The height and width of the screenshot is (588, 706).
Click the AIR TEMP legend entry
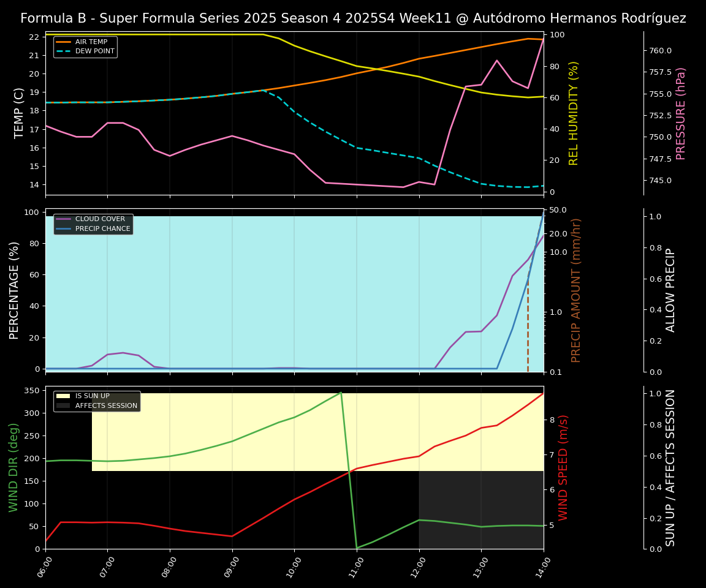coord(85,42)
